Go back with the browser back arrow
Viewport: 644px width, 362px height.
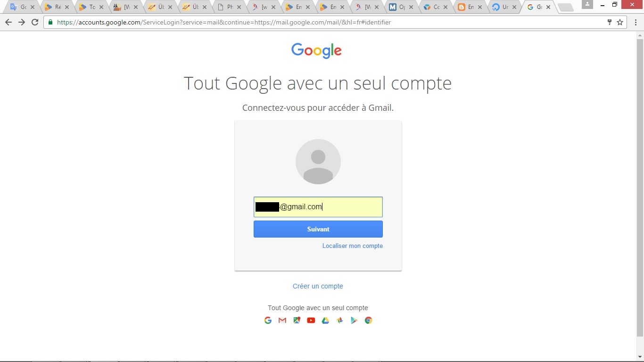(x=8, y=22)
